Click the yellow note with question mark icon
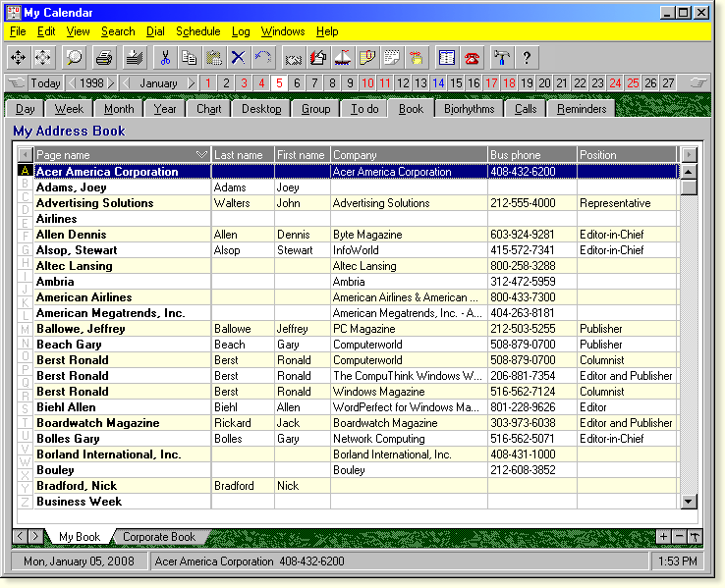The height and width of the screenshot is (588, 725). coord(367,58)
